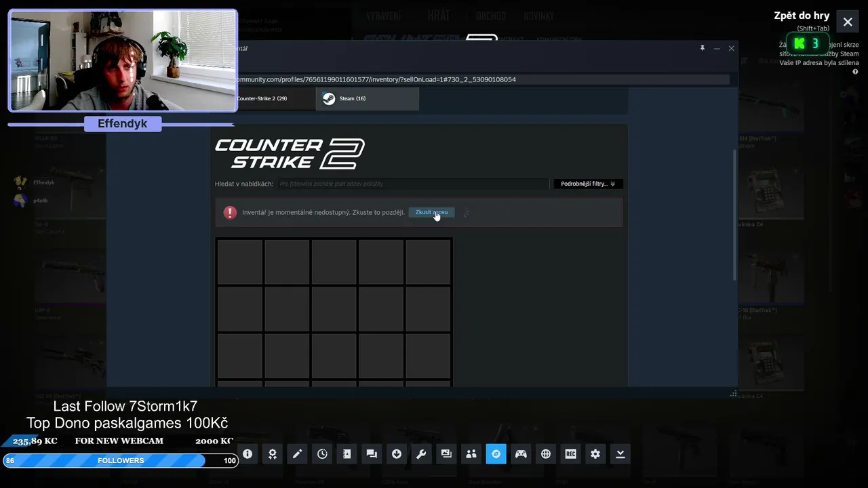This screenshot has height=488, width=868.
Task: Open the guides book icon
Action: pyautogui.click(x=347, y=454)
